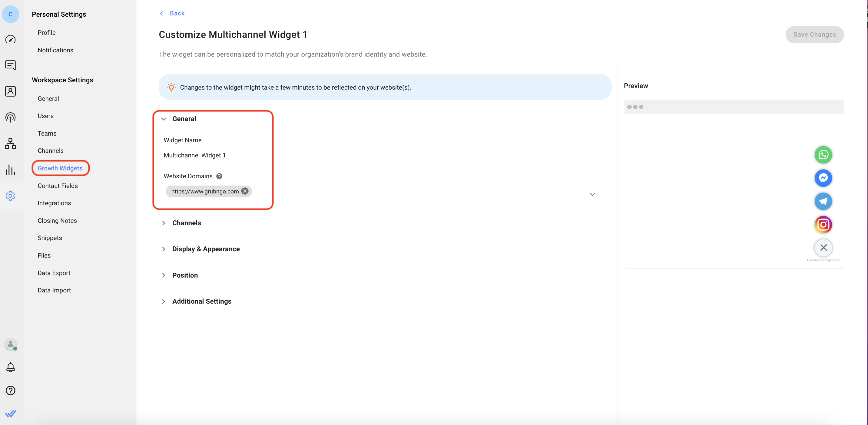Click the Settings sidebar icon
The width and height of the screenshot is (868, 425).
11,195
